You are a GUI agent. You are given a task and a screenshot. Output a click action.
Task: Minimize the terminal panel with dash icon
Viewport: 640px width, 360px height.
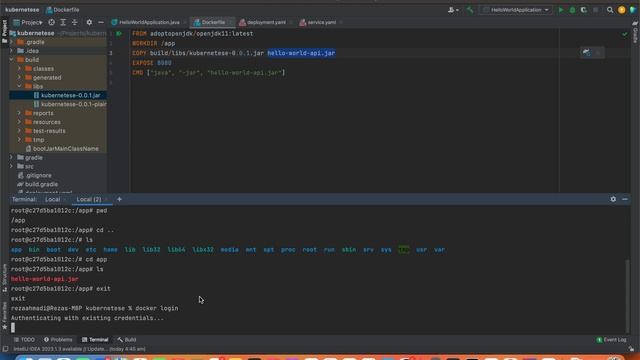pyautogui.click(x=624, y=199)
